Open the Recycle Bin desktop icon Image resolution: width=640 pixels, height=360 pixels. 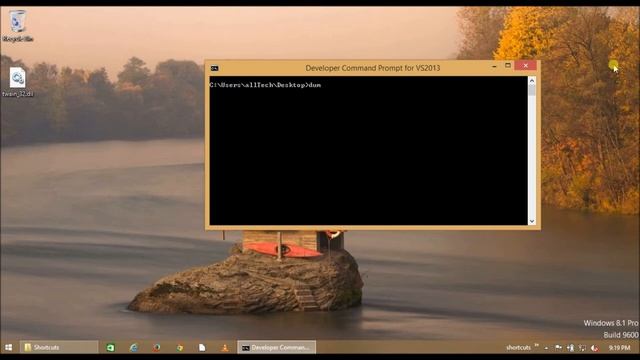(18, 26)
